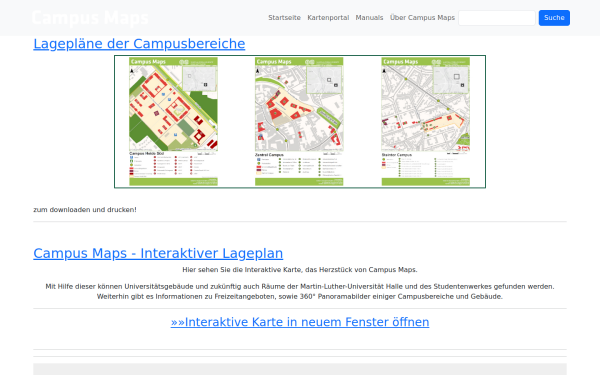Image resolution: width=600 pixels, height=375 pixels.
Task: Open the Startseite menu item
Action: tap(284, 18)
